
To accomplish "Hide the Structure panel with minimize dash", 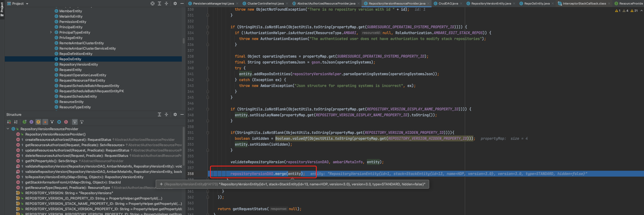I will tap(182, 114).
